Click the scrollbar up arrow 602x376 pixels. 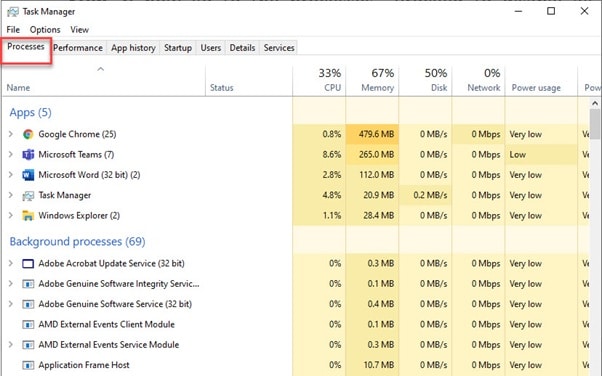coord(595,103)
